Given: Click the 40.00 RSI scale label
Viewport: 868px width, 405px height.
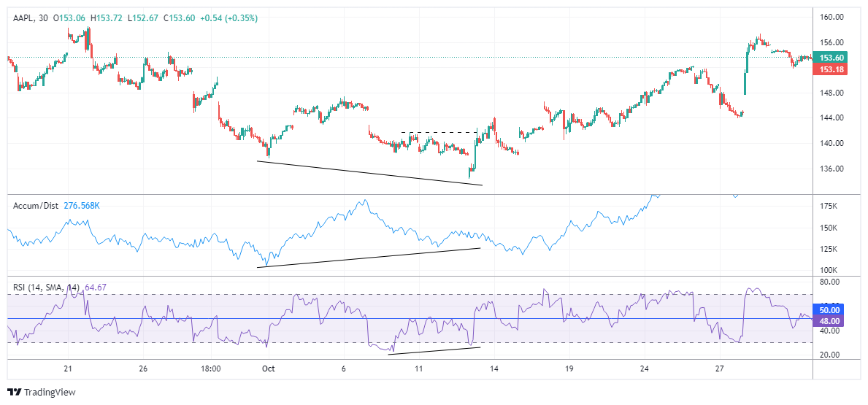Looking at the screenshot, I should (x=829, y=331).
